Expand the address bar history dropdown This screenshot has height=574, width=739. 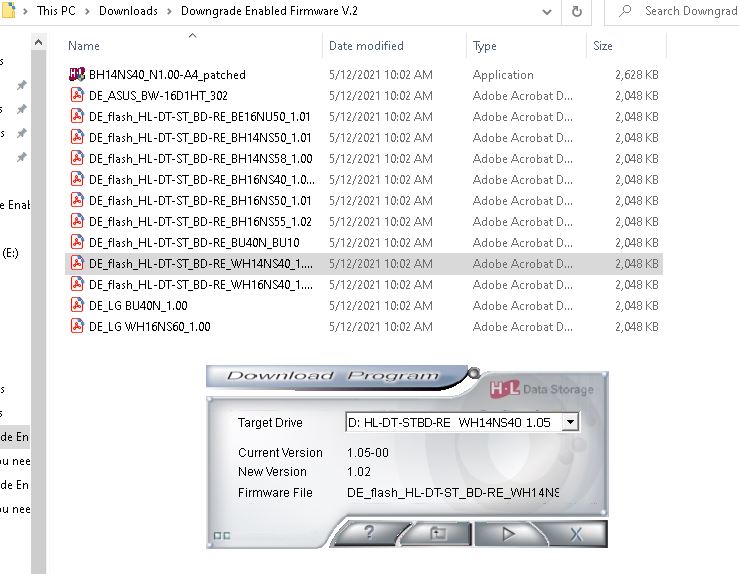(x=547, y=12)
